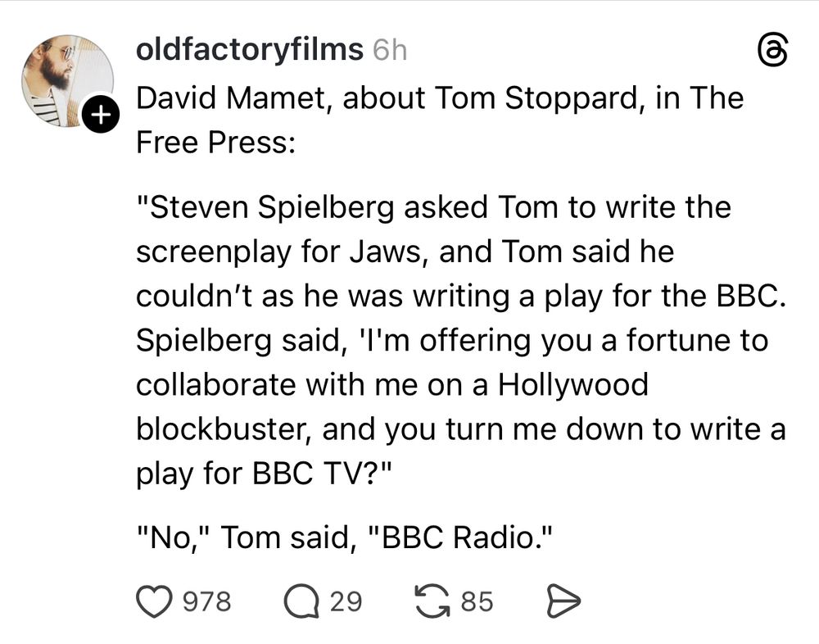Open the oldfactoryfilms username link
The image size is (819, 644).
click(249, 50)
